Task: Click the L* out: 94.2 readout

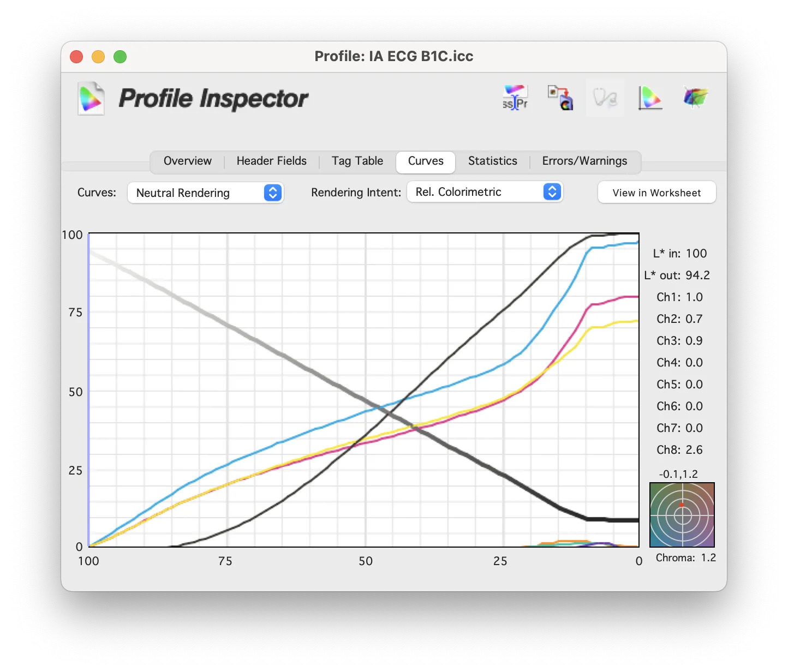Action: click(677, 275)
